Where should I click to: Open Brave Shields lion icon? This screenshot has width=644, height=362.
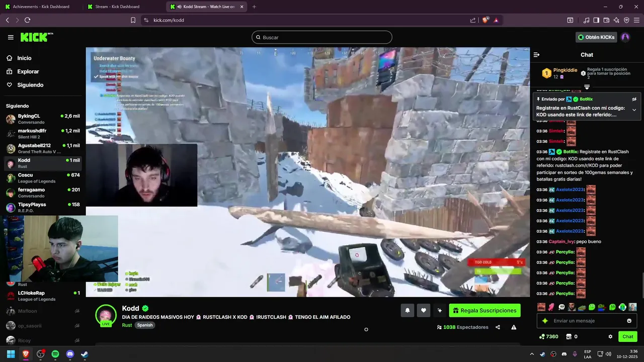pos(486,20)
